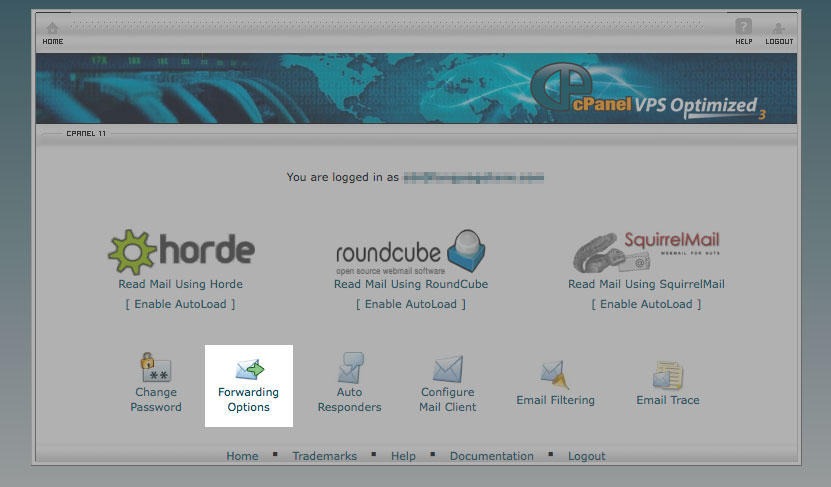Click the Email Trace documents icon
The height and width of the screenshot is (487, 831).
[x=668, y=375]
